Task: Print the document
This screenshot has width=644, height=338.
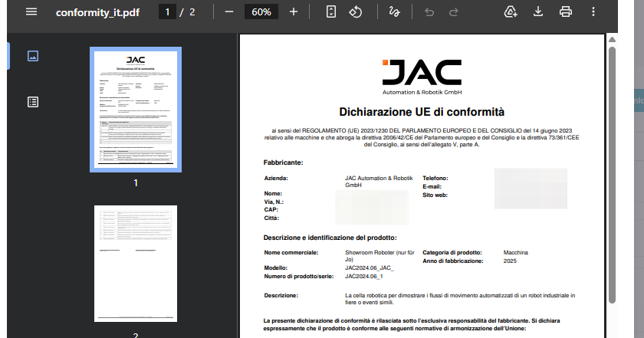Action: pyautogui.click(x=566, y=12)
